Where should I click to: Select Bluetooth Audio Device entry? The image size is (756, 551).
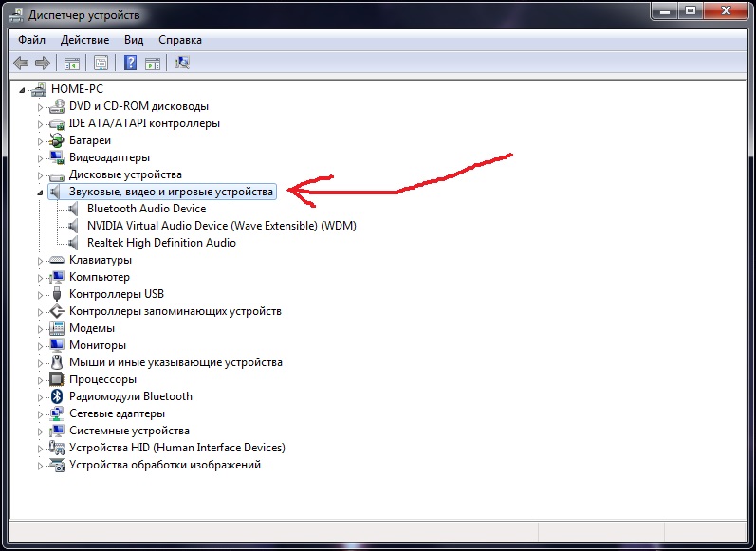click(147, 209)
